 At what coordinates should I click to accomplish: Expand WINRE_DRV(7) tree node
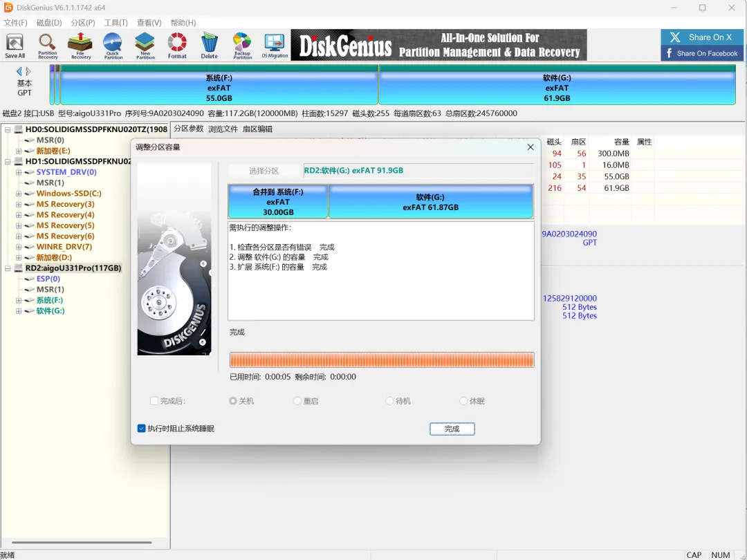coord(19,247)
